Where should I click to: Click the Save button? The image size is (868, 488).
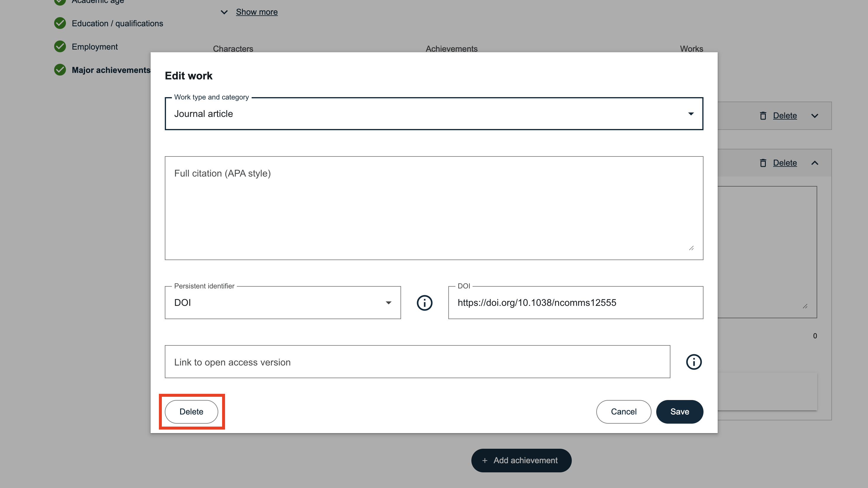679,412
